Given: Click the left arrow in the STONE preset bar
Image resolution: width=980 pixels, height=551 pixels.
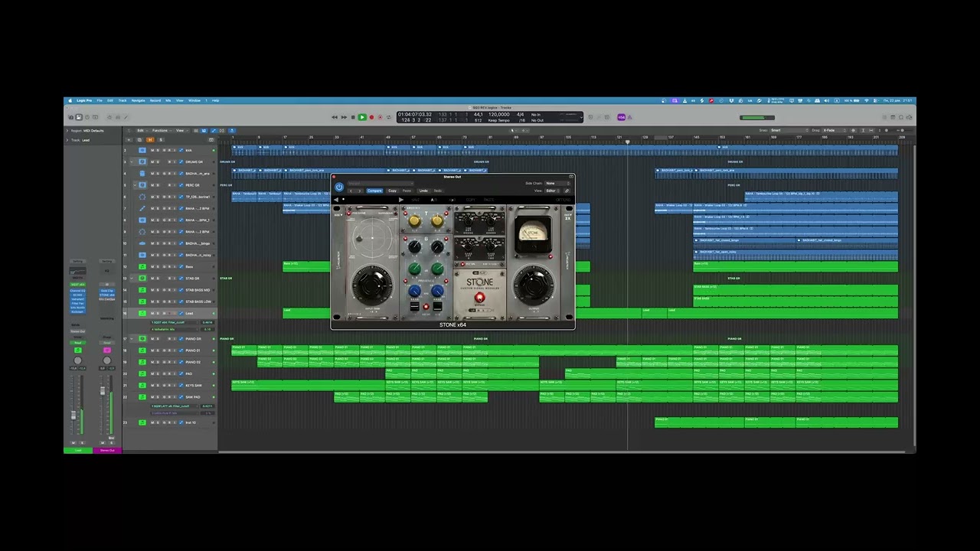Looking at the screenshot, I should (x=336, y=200).
